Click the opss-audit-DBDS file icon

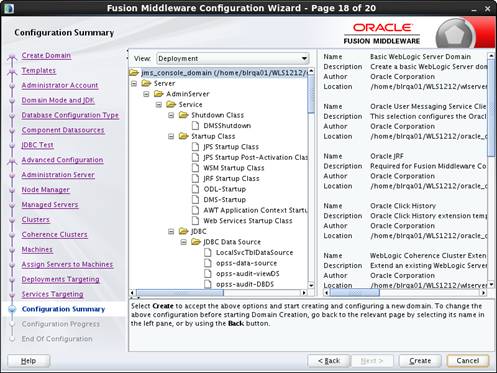[208, 284]
